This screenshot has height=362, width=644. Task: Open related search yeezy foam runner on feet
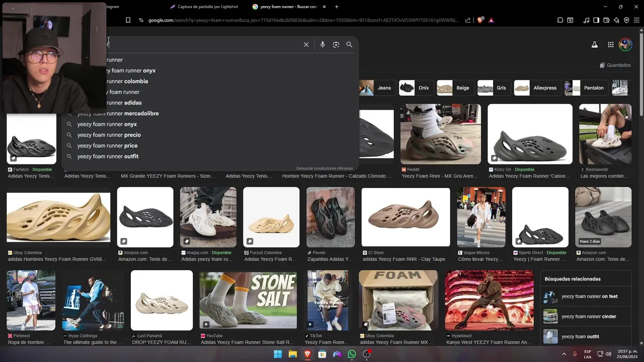(586, 297)
